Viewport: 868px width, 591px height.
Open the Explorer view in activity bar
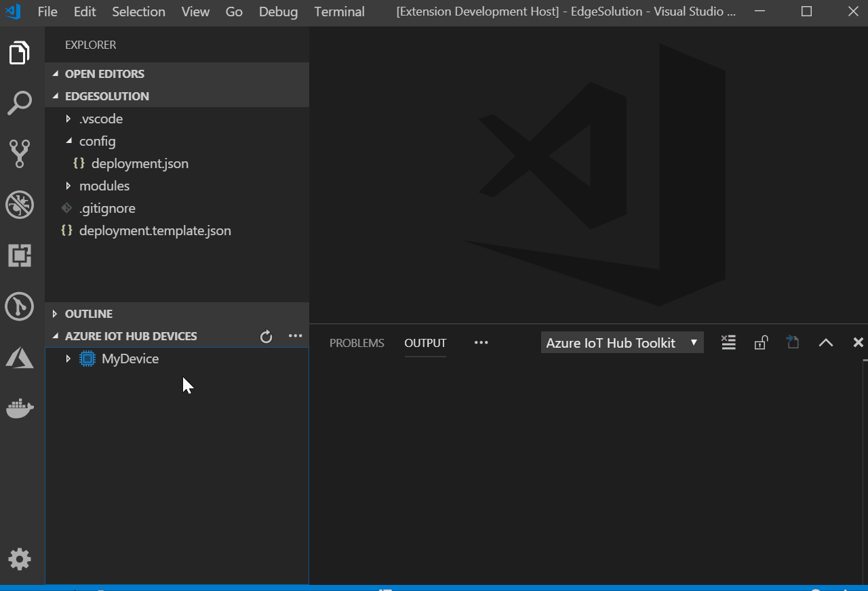tap(19, 52)
